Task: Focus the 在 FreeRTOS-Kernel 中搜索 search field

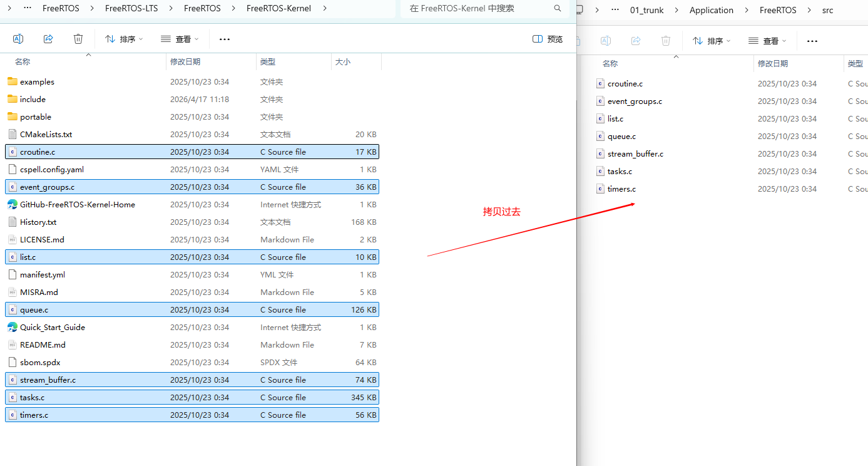Action: (x=485, y=8)
